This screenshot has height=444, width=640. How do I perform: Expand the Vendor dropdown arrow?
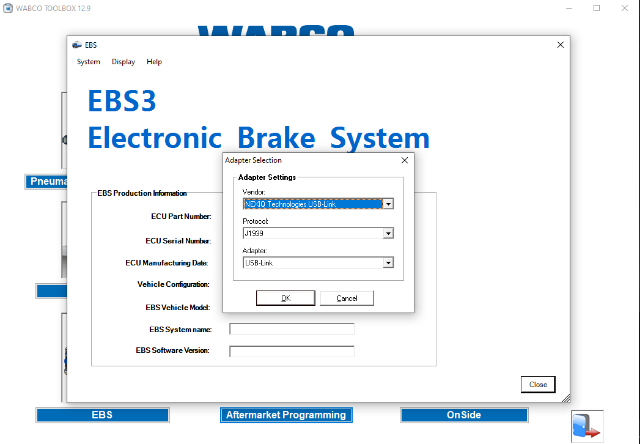coord(388,204)
